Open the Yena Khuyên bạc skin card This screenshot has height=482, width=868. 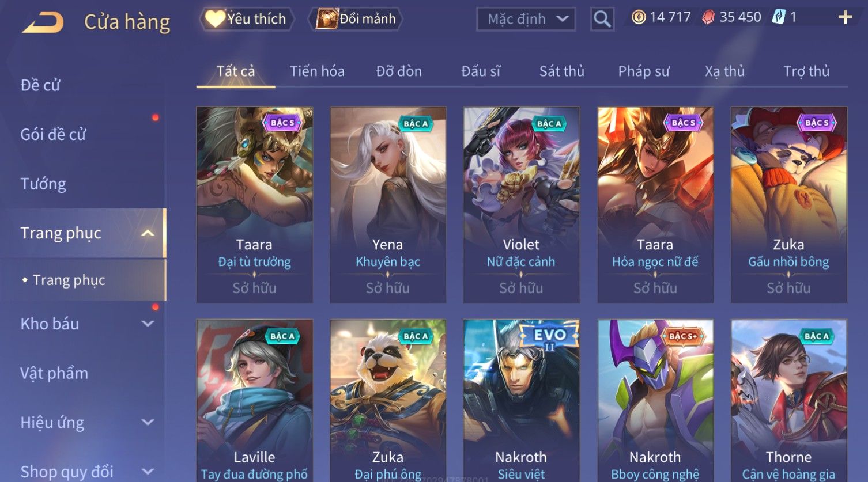[388, 205]
